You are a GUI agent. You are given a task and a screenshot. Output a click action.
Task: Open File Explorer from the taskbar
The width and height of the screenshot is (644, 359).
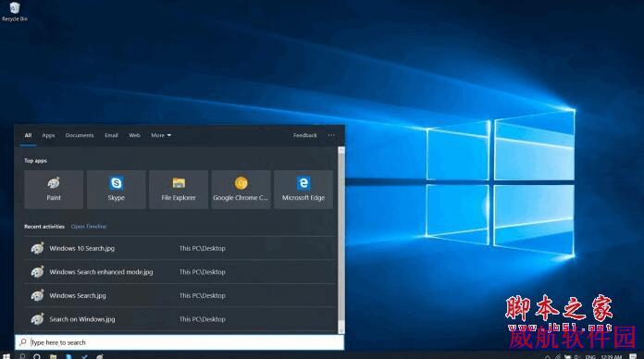(53, 356)
